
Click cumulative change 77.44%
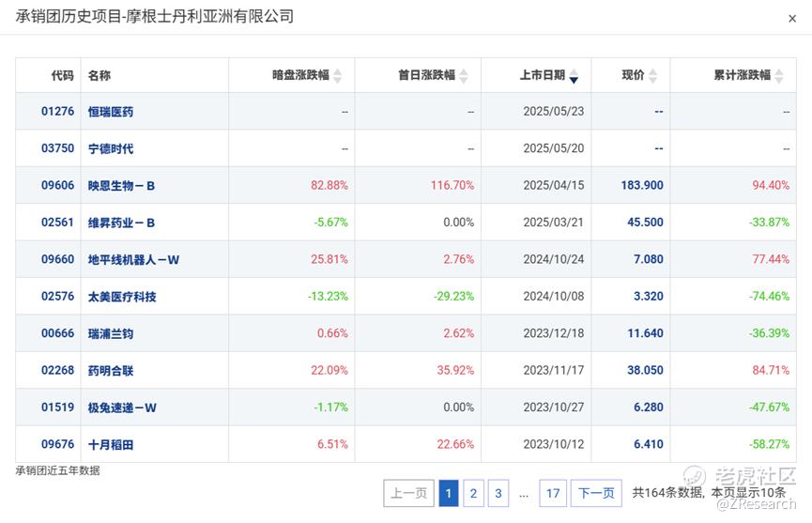coord(771,259)
